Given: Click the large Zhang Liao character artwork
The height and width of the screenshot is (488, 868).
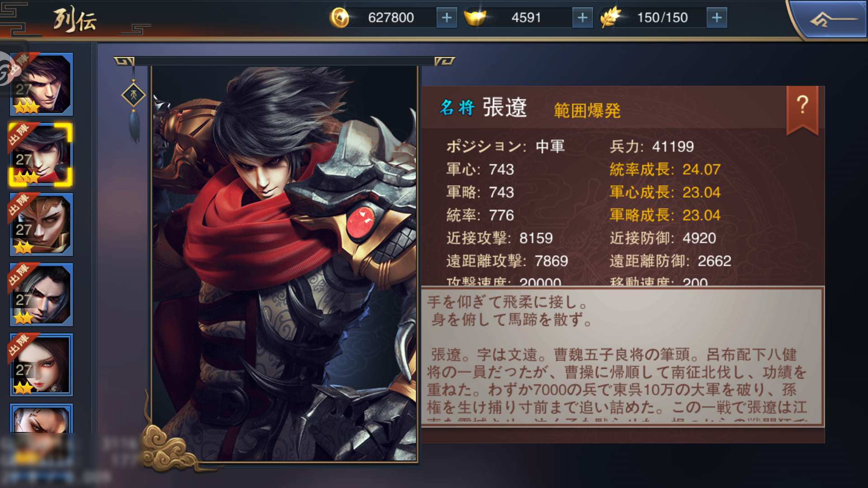Looking at the screenshot, I should point(284,263).
